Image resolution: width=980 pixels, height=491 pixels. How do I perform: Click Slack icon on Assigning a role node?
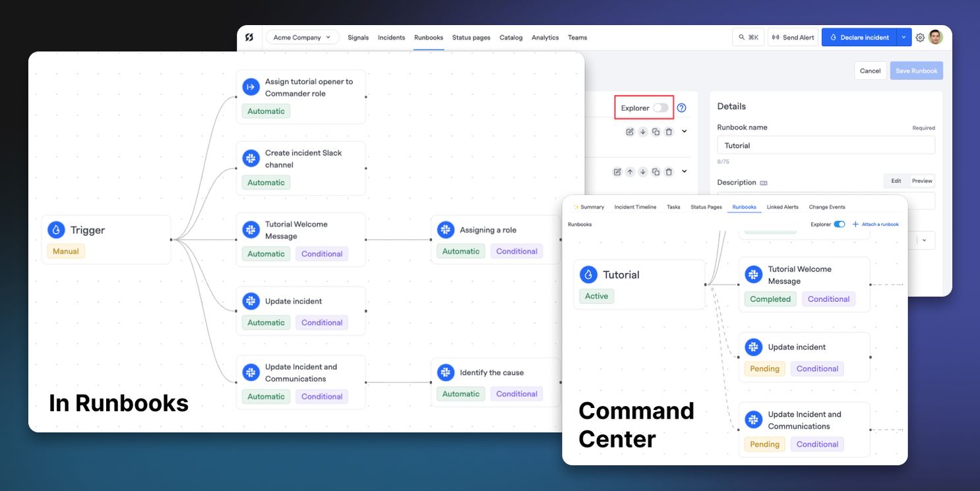445,230
